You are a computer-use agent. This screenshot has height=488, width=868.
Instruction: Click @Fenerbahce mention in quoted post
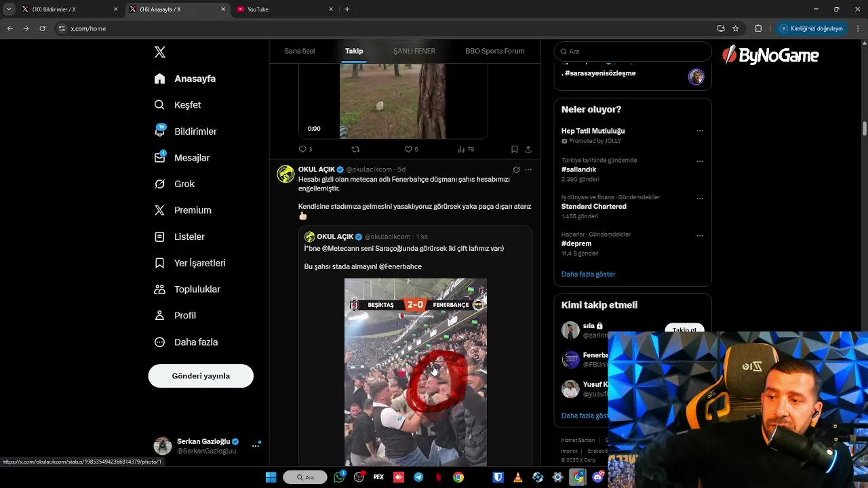[x=400, y=266]
